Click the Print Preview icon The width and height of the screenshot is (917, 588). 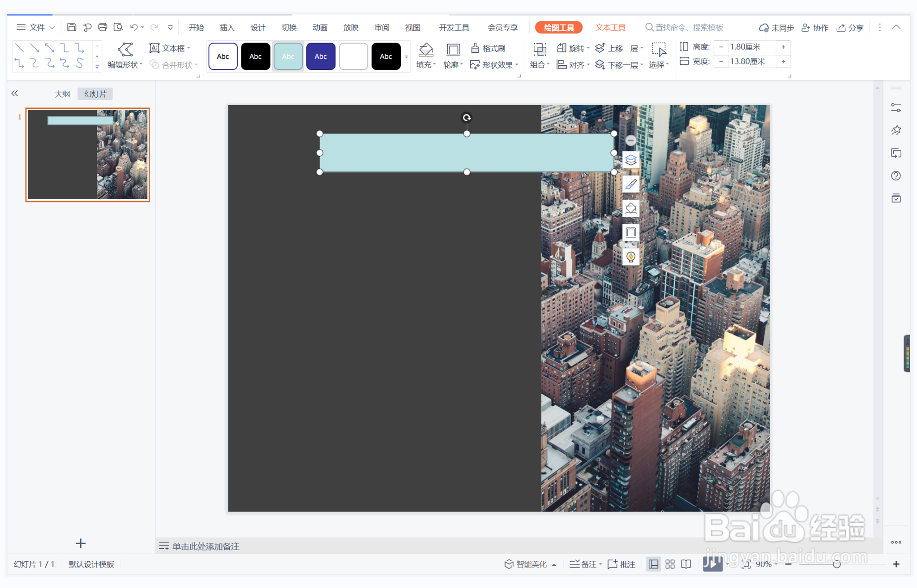tap(118, 27)
